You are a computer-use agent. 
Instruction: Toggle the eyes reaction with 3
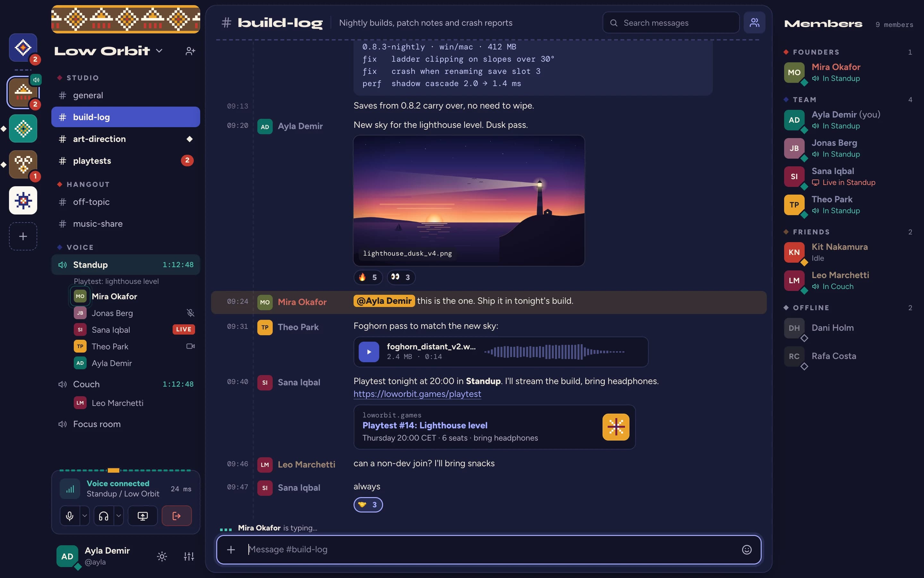(x=401, y=277)
